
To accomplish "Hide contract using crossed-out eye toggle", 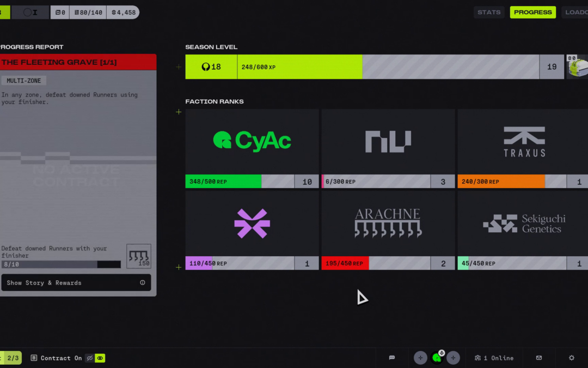I will point(90,358).
